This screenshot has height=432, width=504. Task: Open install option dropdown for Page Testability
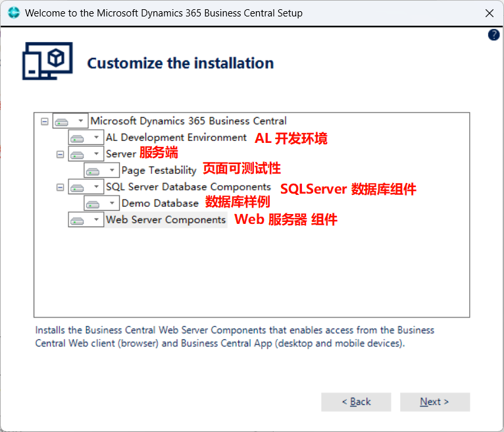point(101,170)
